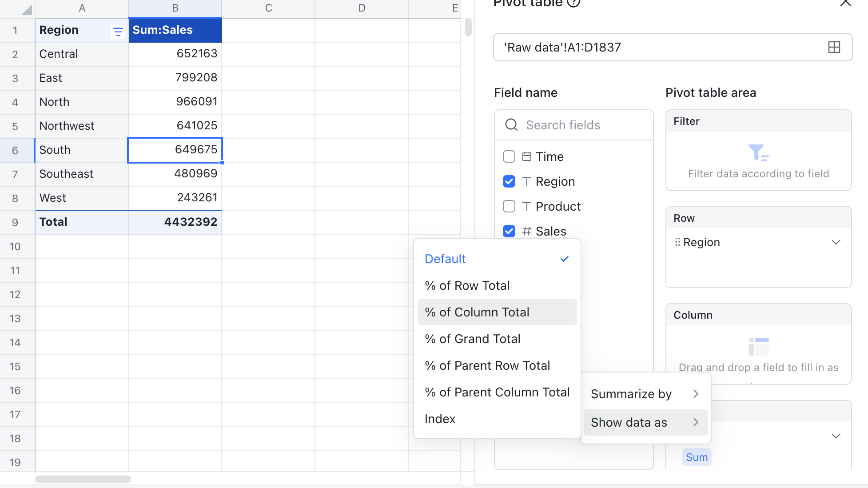This screenshot has height=488, width=868.
Task: Click the drag-and-drop placeholder icon in Column area
Action: (759, 347)
